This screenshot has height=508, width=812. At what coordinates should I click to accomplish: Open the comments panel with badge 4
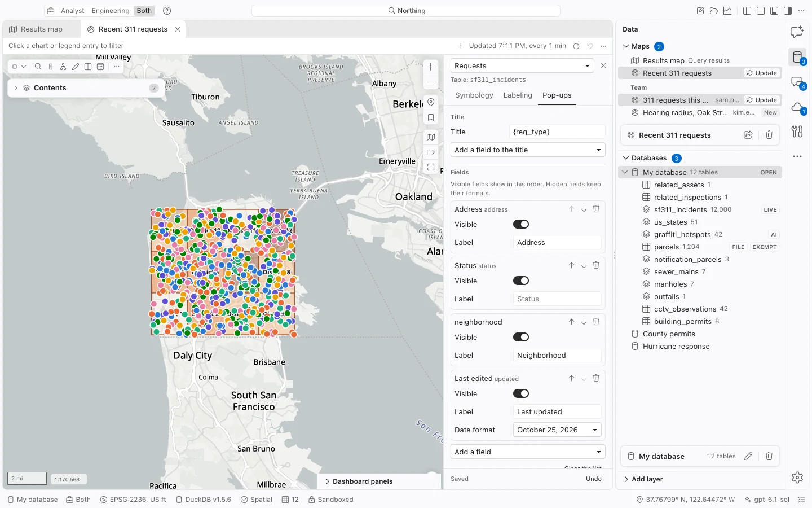[x=797, y=82]
